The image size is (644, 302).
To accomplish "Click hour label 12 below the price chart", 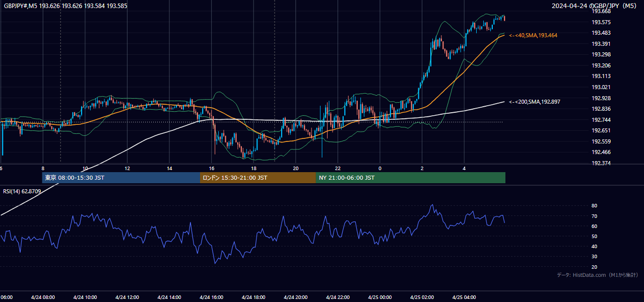I will click(127, 168).
